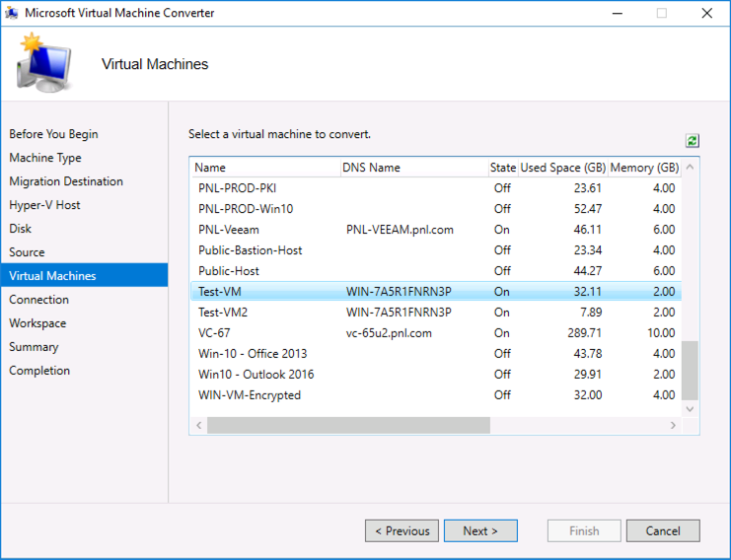The image size is (731, 560).
Task: Click the Previous button
Action: point(402,530)
